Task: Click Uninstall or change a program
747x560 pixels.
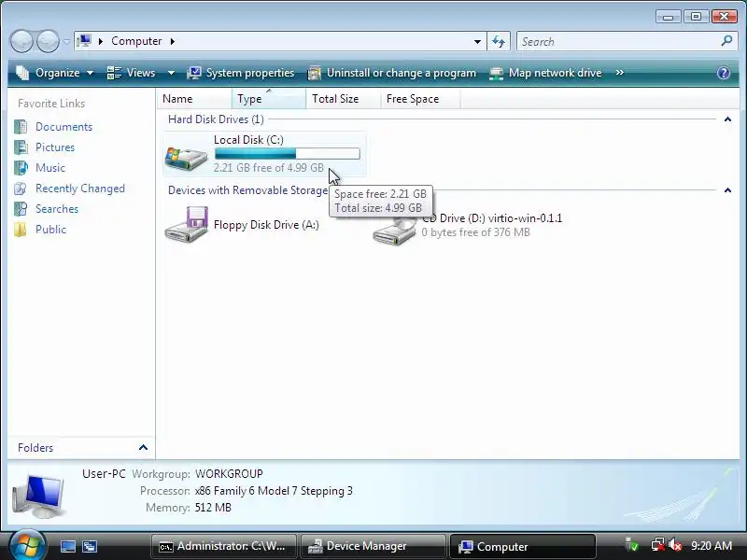Action: coord(391,73)
